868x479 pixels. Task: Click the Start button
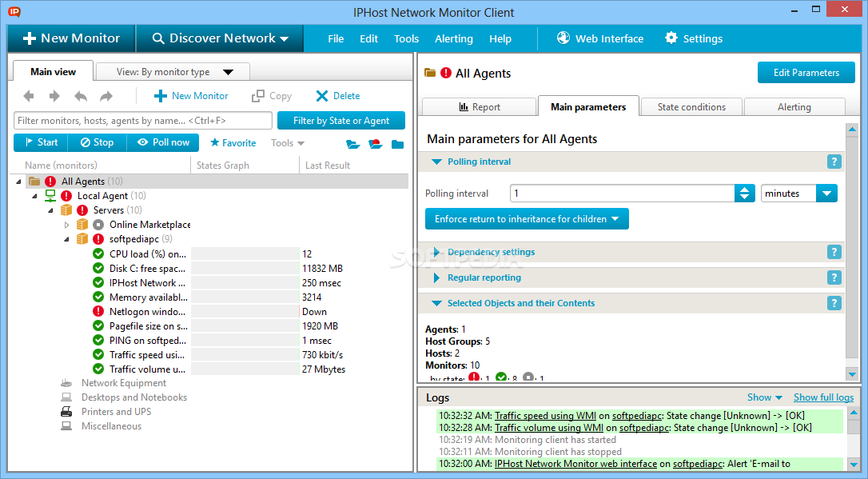(41, 142)
